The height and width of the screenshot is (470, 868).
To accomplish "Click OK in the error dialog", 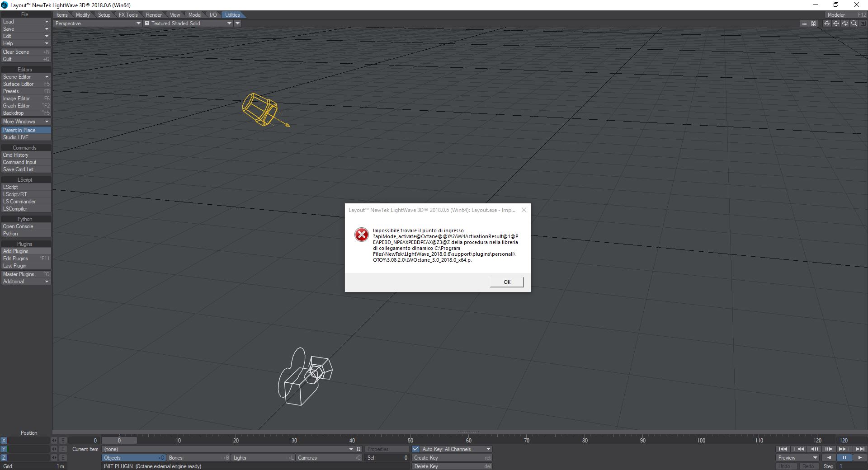I will click(x=507, y=282).
